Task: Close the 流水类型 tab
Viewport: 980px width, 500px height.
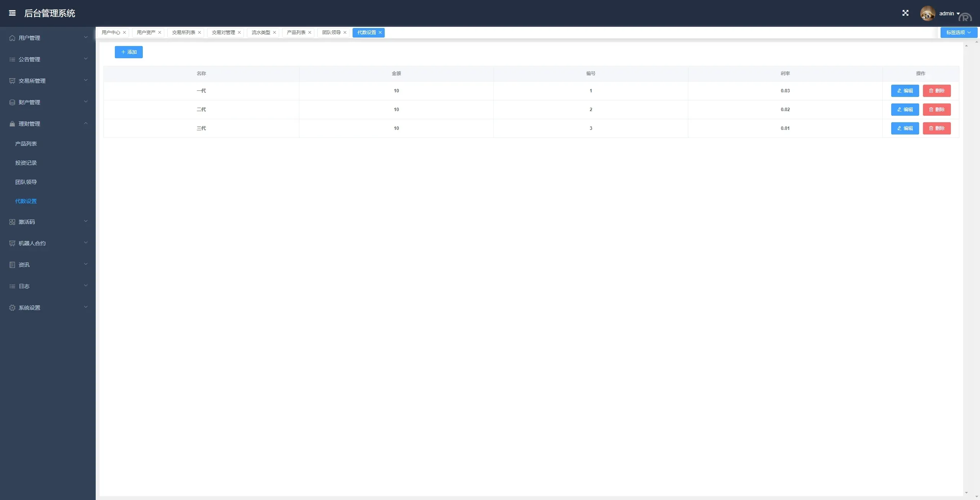Action: tap(274, 33)
